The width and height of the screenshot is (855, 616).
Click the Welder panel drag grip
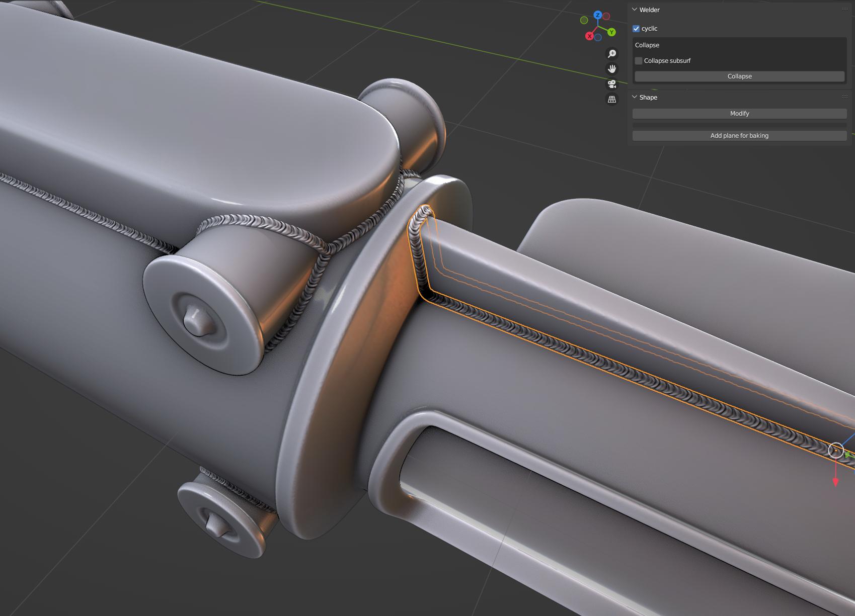click(845, 10)
